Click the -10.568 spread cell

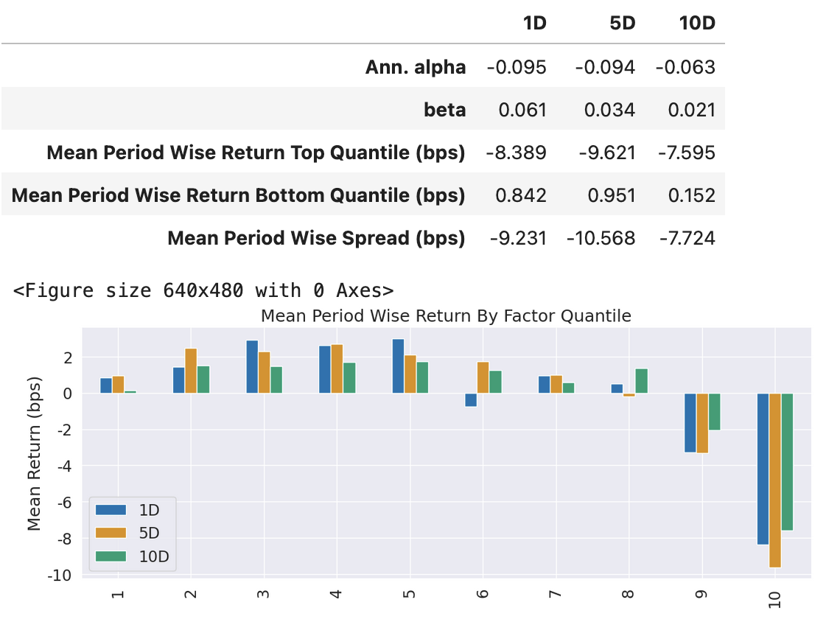[601, 239]
